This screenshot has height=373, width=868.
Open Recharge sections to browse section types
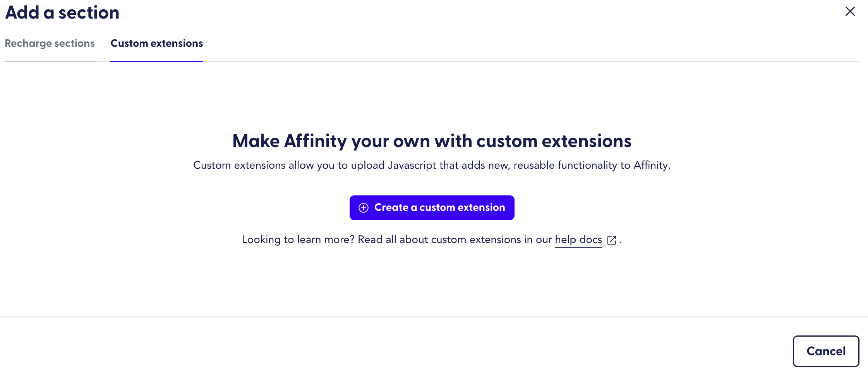(50, 44)
